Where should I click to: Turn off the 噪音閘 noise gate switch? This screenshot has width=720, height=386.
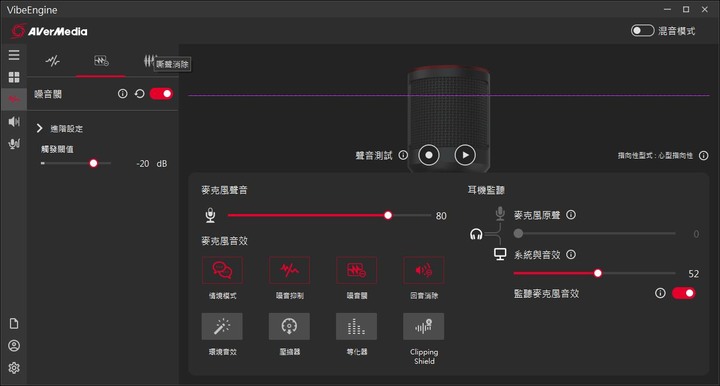click(161, 94)
